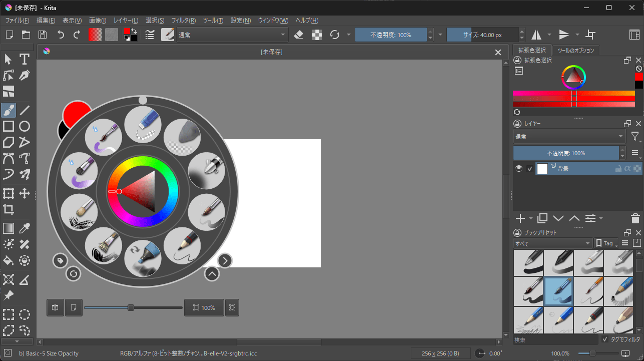Select the Move tool
Viewport: 644px width, 361px height.
coord(24,193)
